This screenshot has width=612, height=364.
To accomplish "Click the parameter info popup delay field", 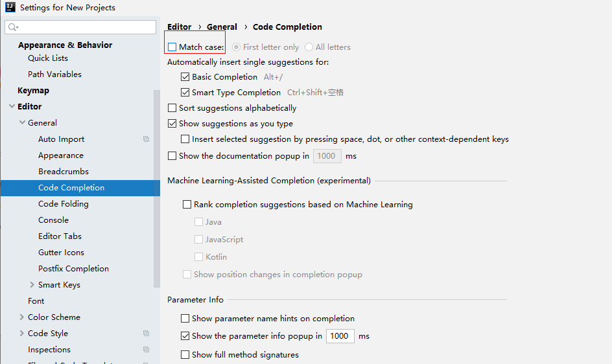I will [340, 336].
